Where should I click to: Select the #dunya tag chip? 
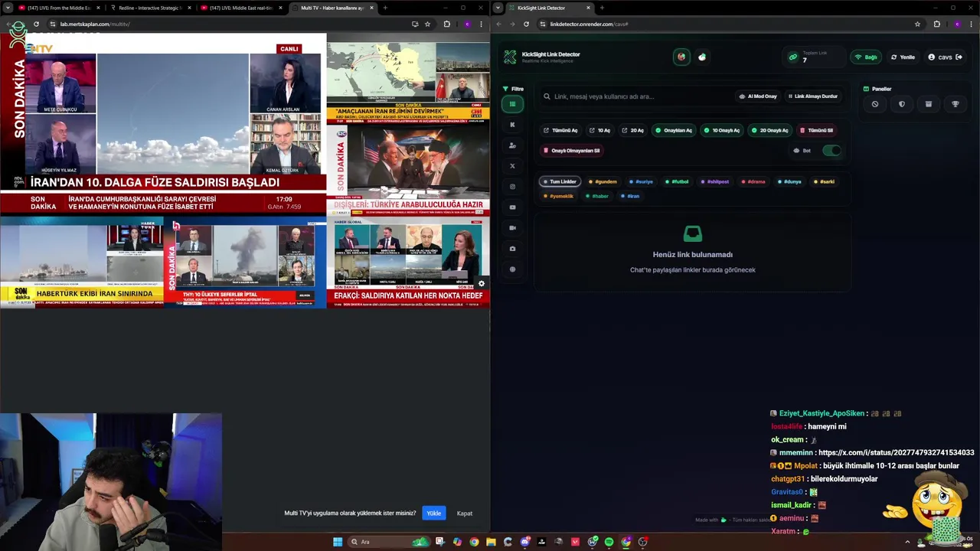coord(789,181)
